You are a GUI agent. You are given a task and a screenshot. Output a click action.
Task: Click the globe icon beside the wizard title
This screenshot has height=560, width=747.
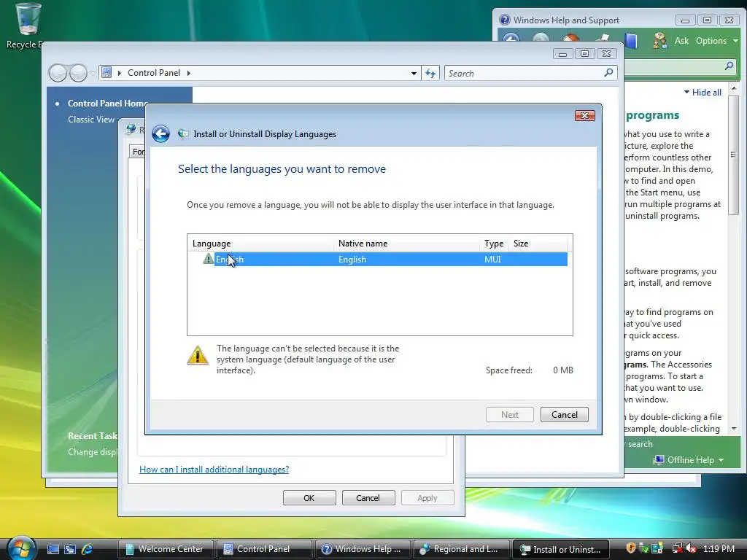[x=183, y=134]
